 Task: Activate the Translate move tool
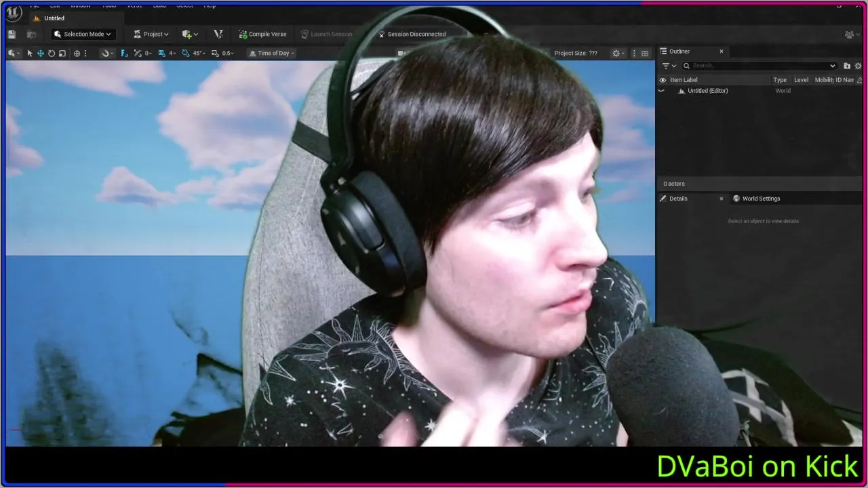41,53
